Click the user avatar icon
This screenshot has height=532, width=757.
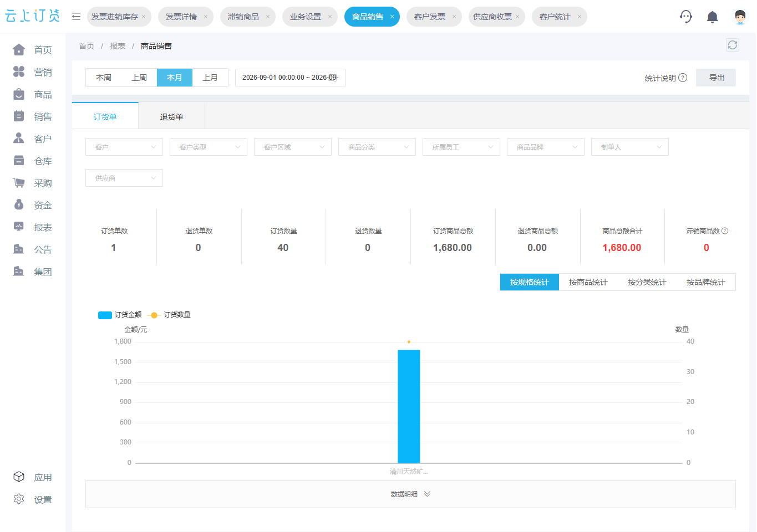[x=740, y=17]
